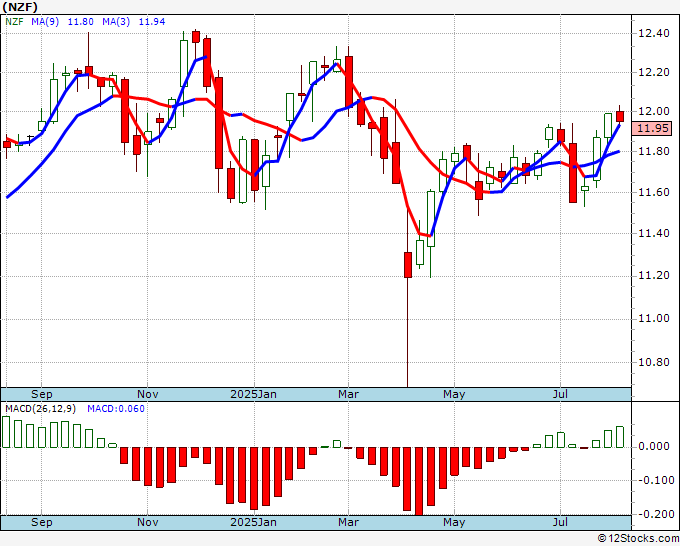Screen dimensions: 680x546
Task: Click Jul on the price chart date axis
Action: coord(560,394)
